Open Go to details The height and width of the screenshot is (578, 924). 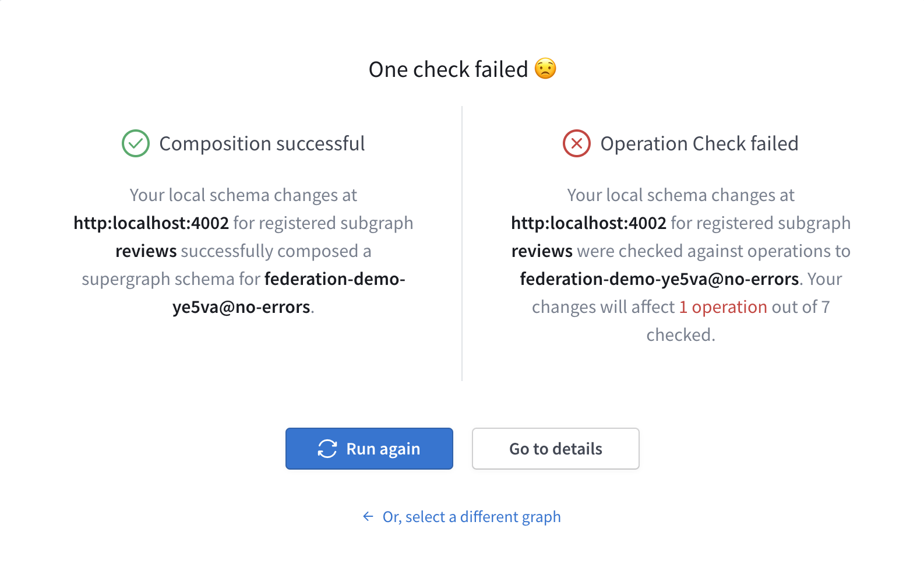point(555,449)
